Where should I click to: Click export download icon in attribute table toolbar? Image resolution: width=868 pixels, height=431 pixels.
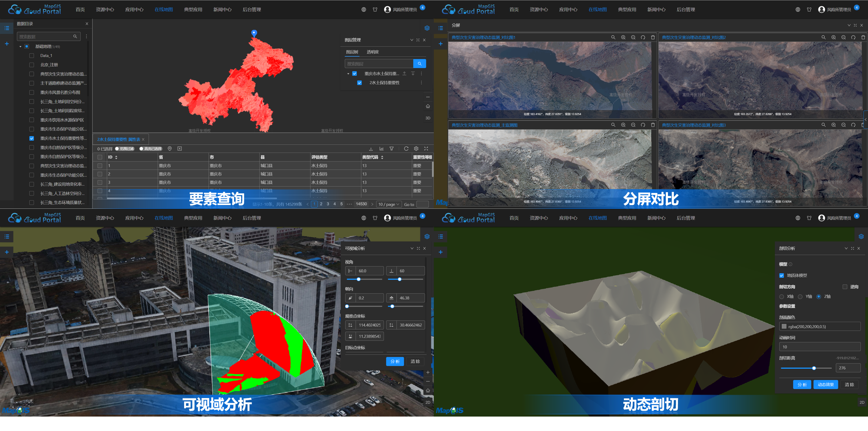click(371, 148)
